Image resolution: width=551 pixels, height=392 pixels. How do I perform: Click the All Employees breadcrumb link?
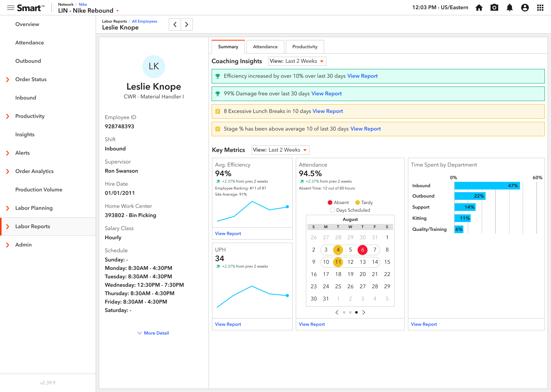pyautogui.click(x=145, y=21)
